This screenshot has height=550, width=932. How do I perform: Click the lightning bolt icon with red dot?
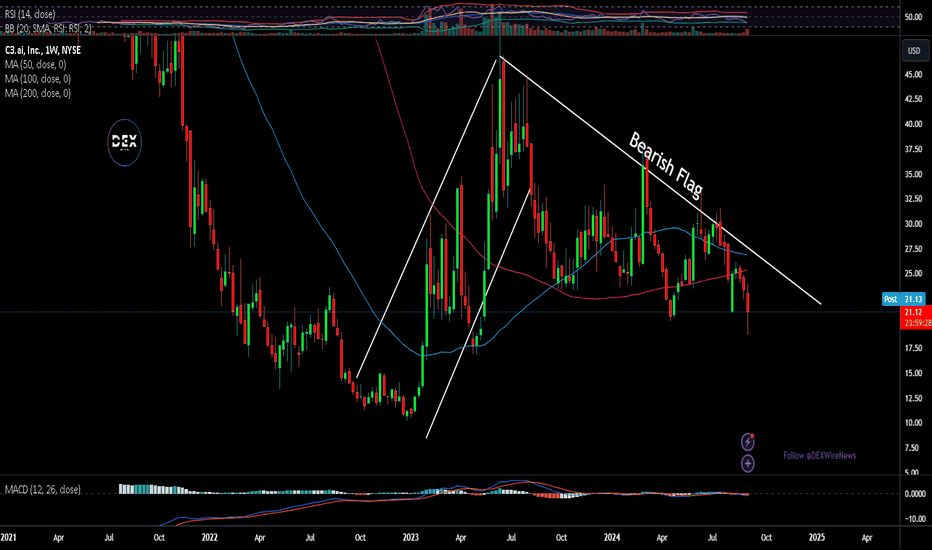[748, 442]
